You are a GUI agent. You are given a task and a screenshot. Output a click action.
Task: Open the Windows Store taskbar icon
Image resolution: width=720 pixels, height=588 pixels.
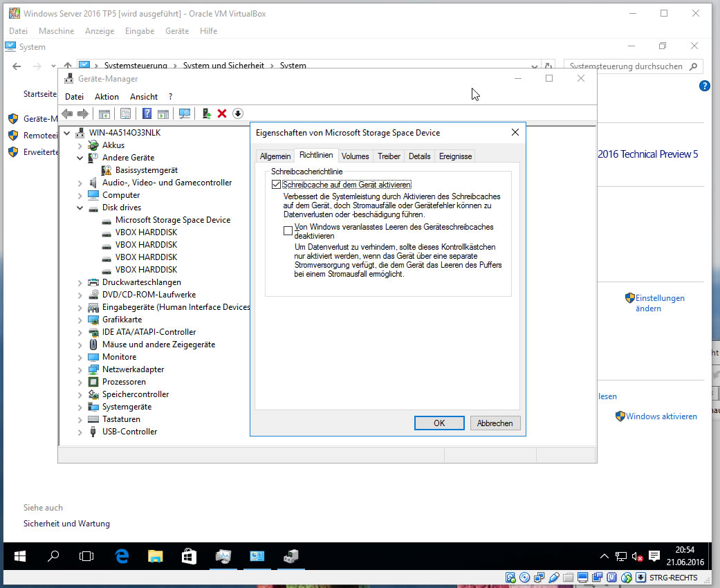(190, 556)
